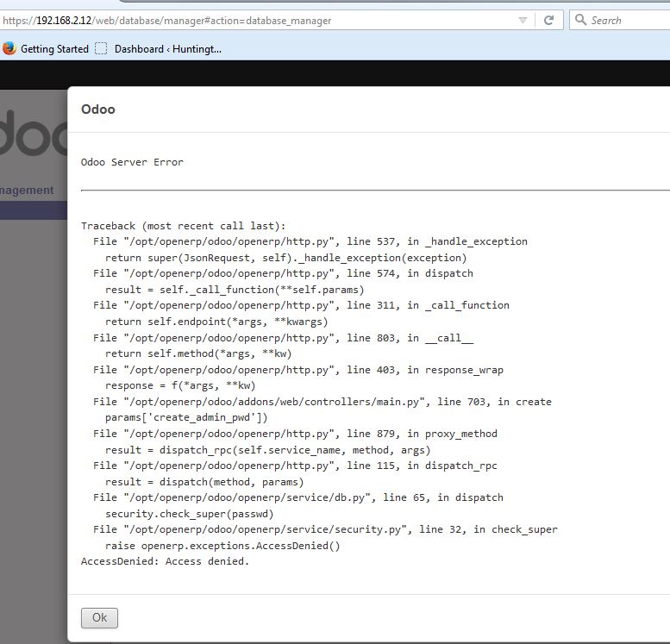Reload the page using the refresh icon
The width and height of the screenshot is (670, 644).
(x=548, y=20)
